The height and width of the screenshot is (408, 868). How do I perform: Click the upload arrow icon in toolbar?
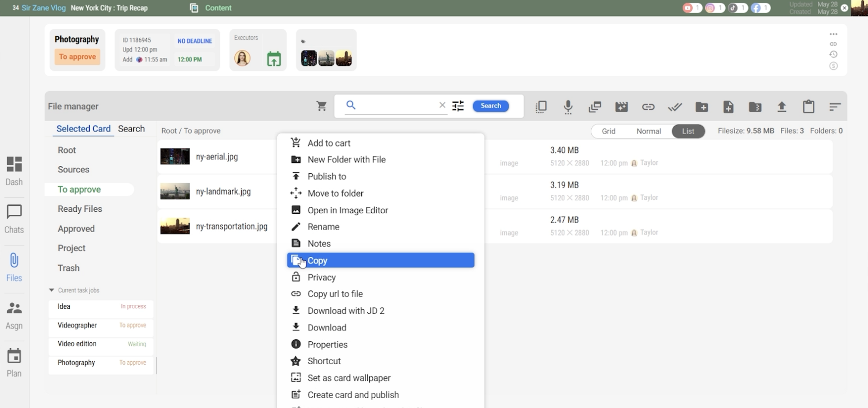782,107
